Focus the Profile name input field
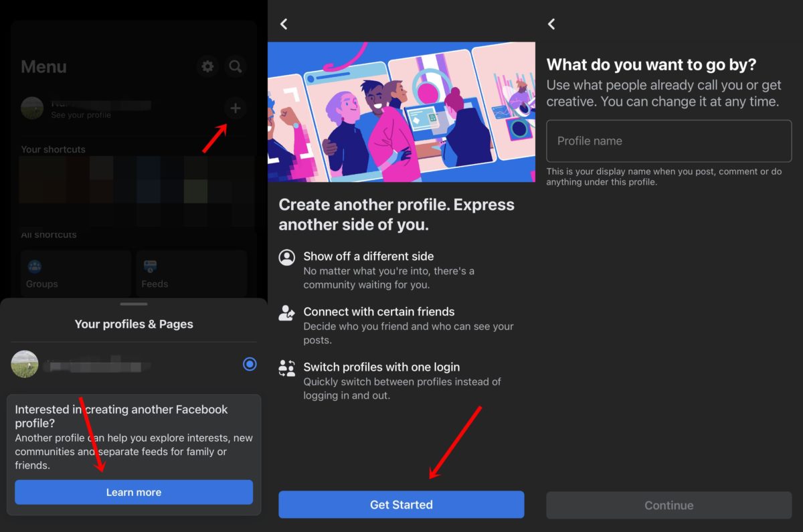803x532 pixels. coord(668,141)
